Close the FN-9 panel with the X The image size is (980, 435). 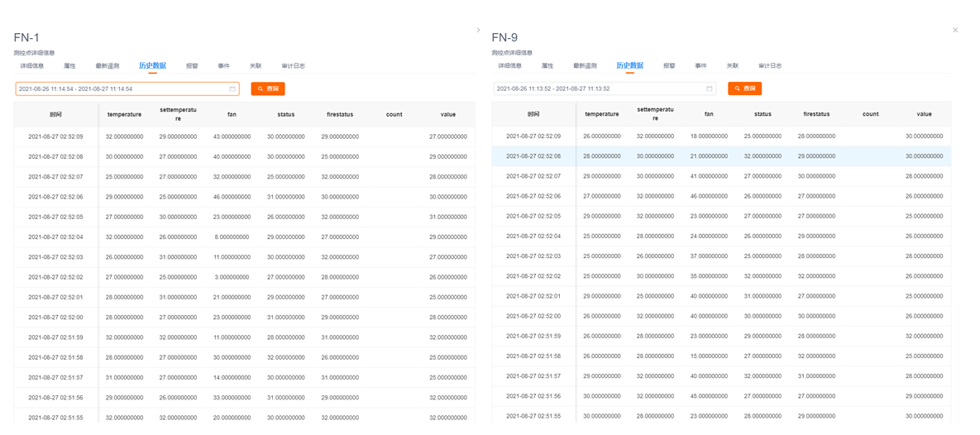click(x=955, y=30)
